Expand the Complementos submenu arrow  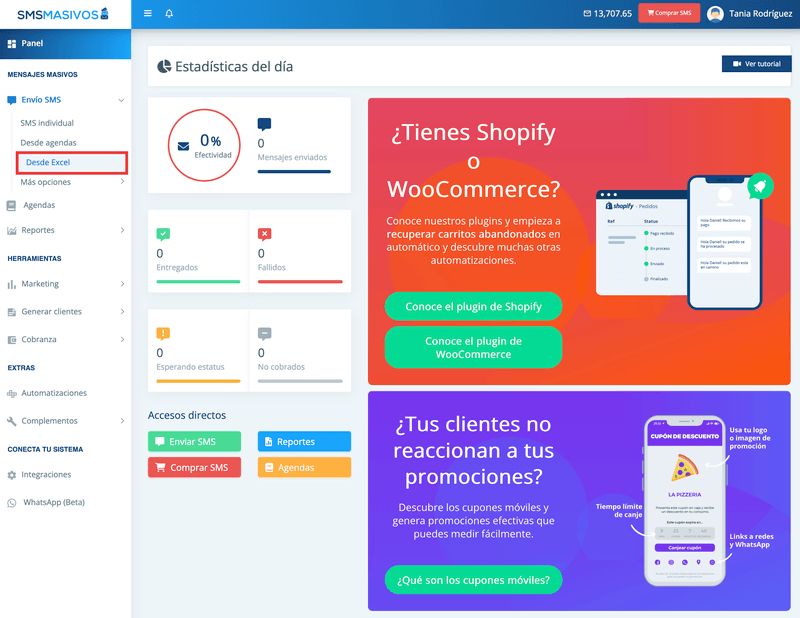point(122,421)
